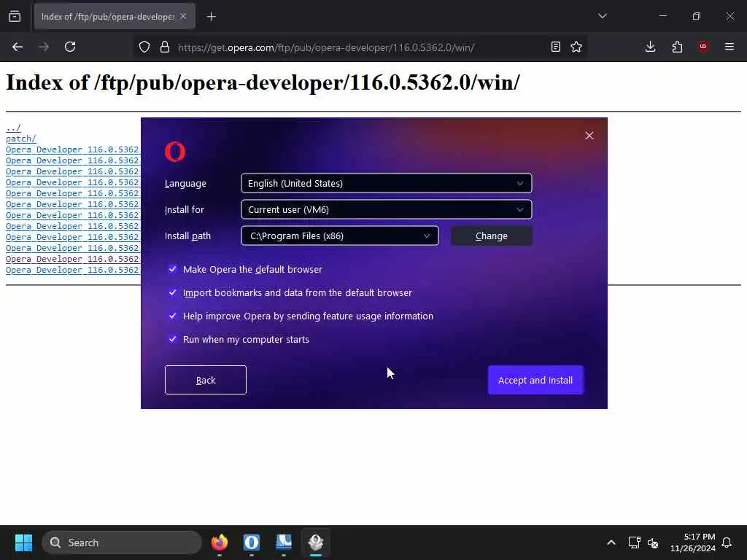Open site security info via the padlock icon
Viewport: 747px width, 560px height.
[x=165, y=47]
